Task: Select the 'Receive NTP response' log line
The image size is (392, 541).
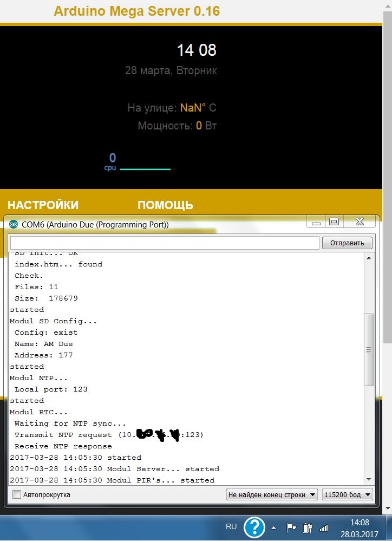Action: tap(63, 446)
